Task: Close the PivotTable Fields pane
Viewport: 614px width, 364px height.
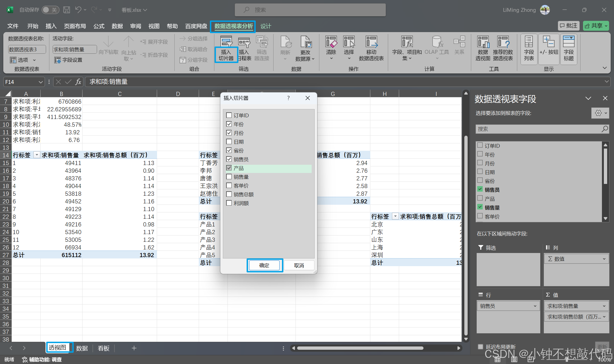Action: point(605,98)
